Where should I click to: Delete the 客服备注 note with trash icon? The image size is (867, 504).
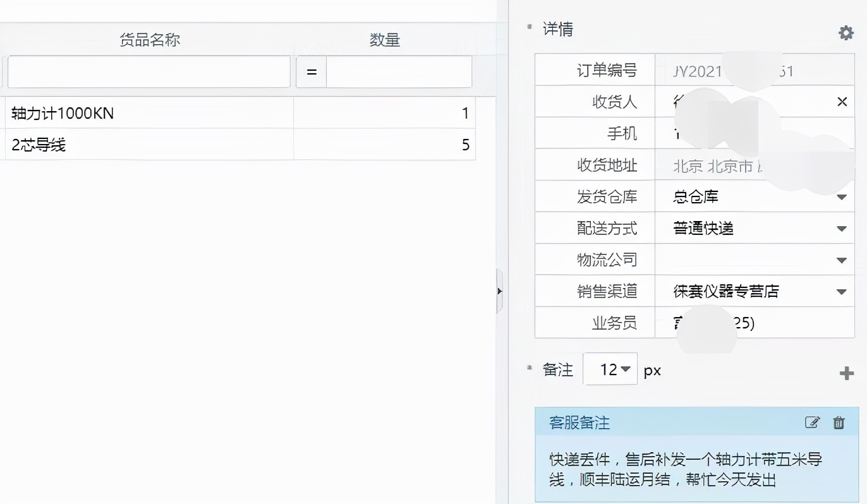pyautogui.click(x=839, y=423)
